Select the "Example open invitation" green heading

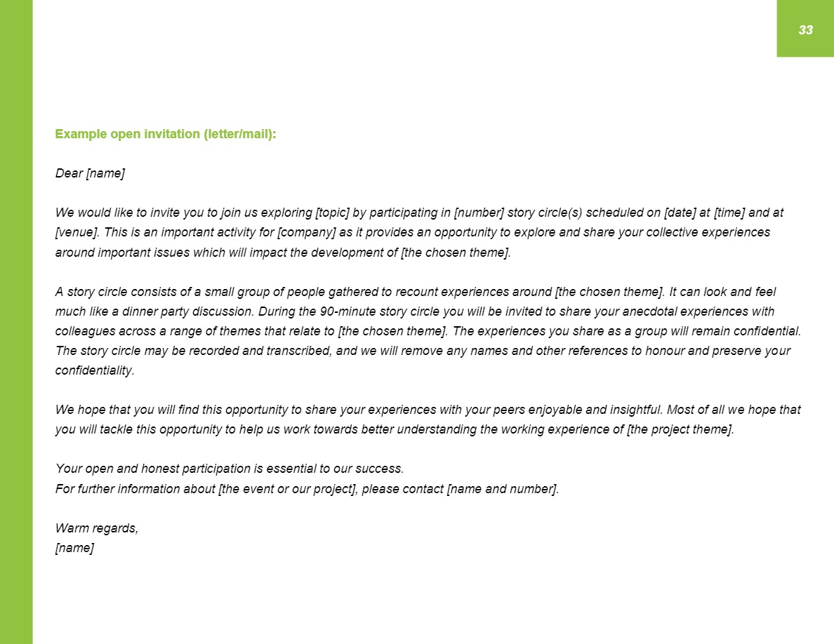pyautogui.click(x=166, y=134)
